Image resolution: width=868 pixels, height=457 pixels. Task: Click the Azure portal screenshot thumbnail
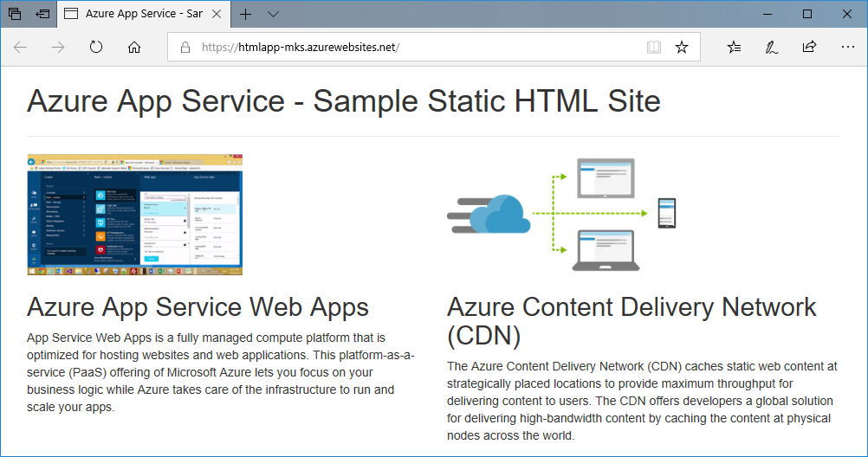[x=134, y=215]
